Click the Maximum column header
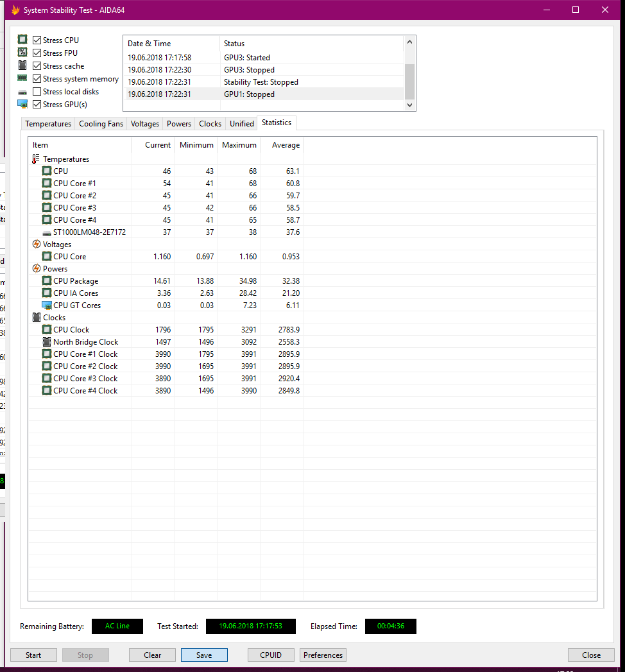Viewport: 625px width, 672px height. 239,145
